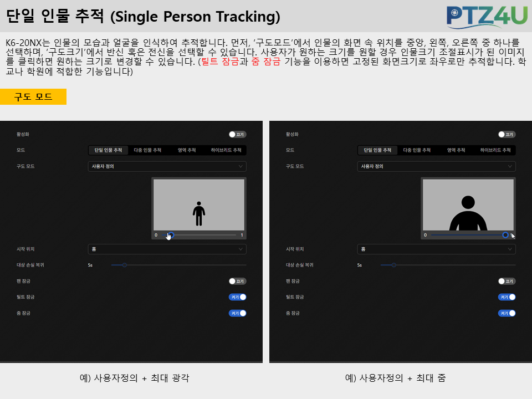Disable 줌 잠금 in the right panel

507,313
